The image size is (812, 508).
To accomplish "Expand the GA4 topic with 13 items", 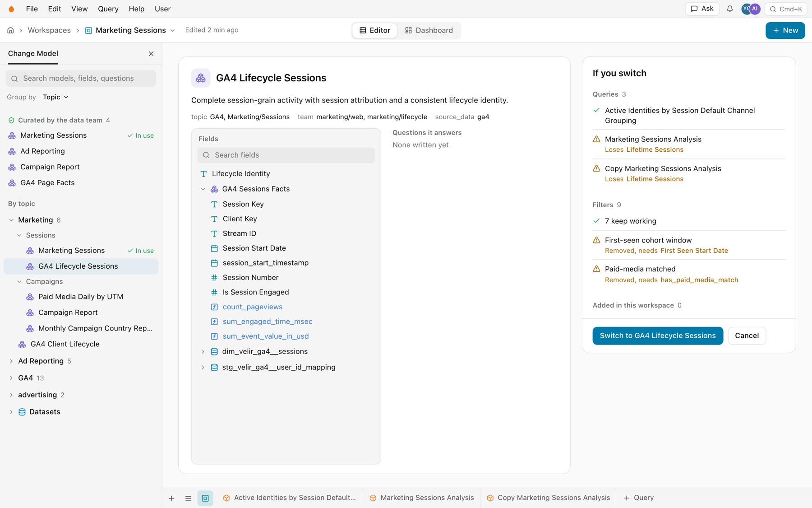I will click(x=11, y=378).
